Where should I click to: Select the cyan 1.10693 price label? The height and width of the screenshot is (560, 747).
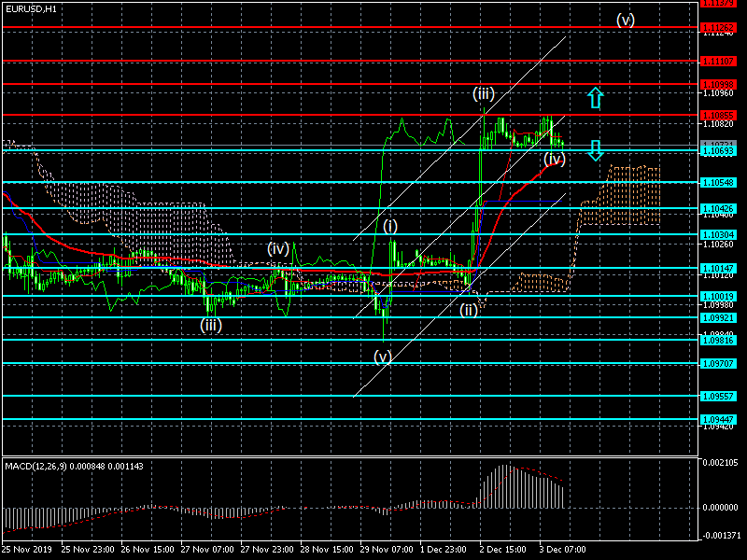point(718,151)
